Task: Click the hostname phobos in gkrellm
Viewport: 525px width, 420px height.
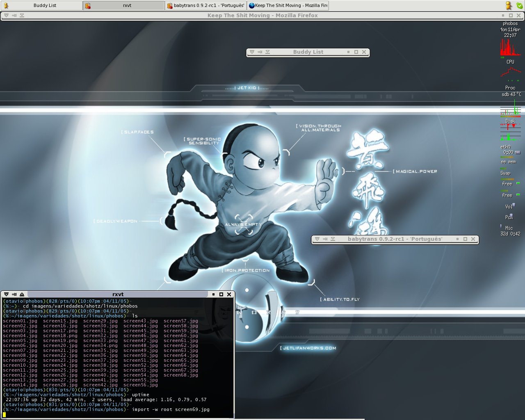Action: pos(510,24)
